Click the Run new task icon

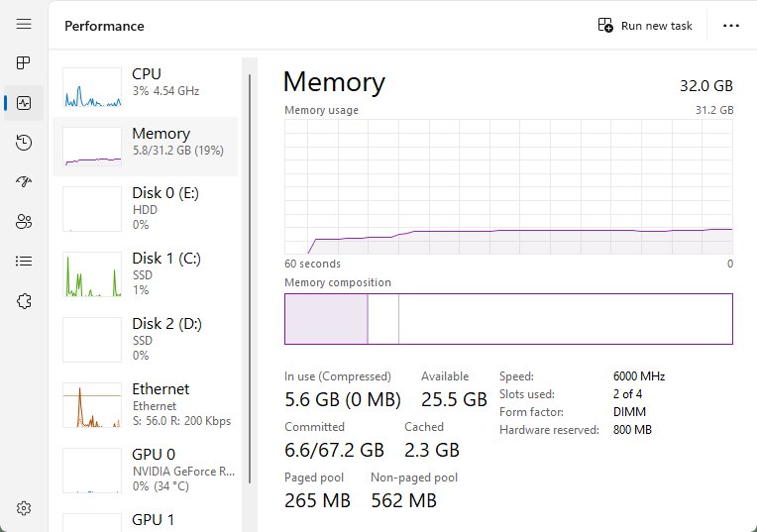pos(605,25)
